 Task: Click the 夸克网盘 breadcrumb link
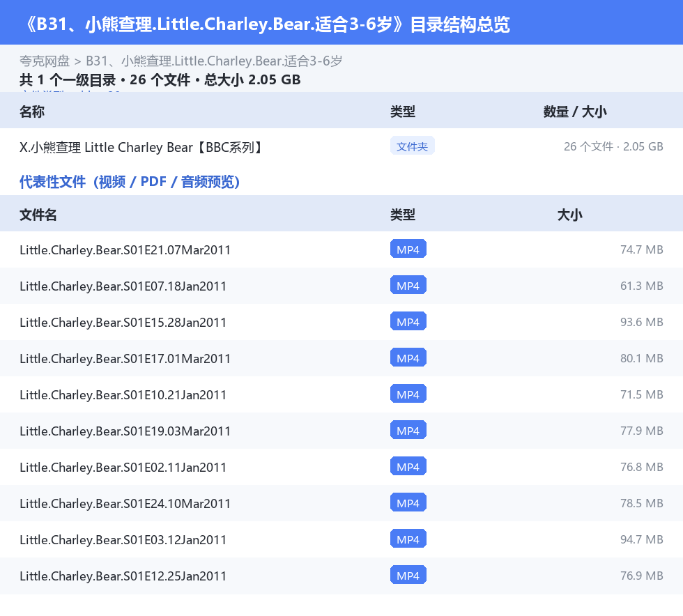click(x=45, y=61)
